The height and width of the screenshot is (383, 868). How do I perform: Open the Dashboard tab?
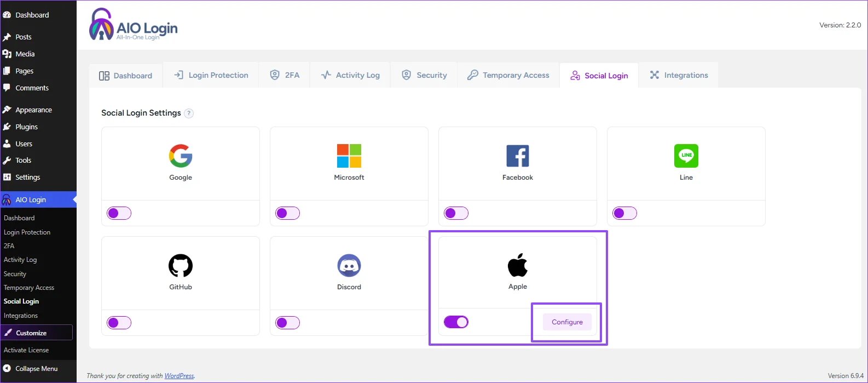click(126, 76)
